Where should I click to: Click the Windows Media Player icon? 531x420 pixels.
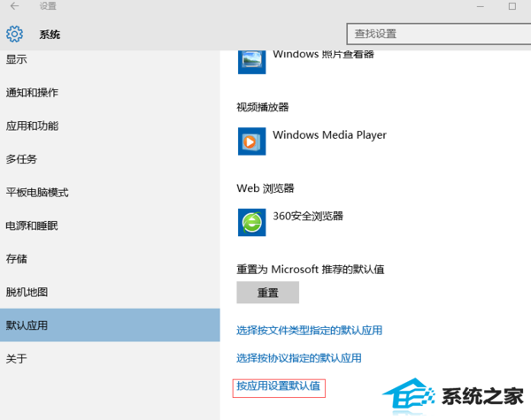coord(251,141)
